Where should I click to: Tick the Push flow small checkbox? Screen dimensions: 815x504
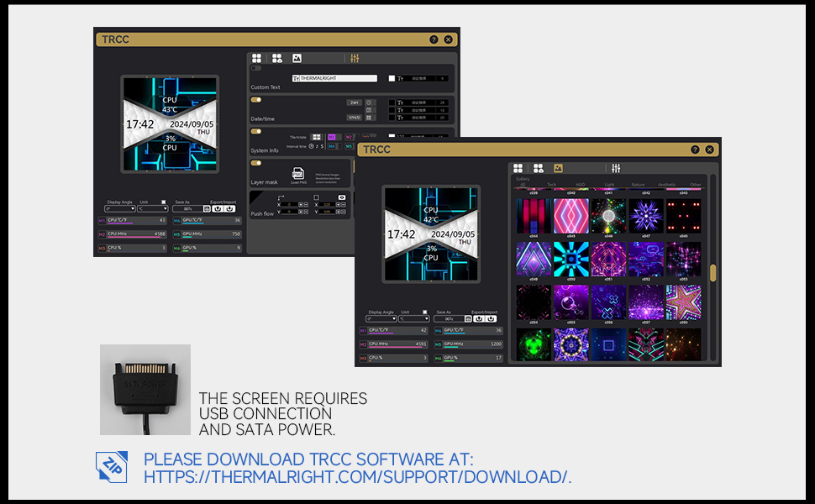tap(316, 197)
